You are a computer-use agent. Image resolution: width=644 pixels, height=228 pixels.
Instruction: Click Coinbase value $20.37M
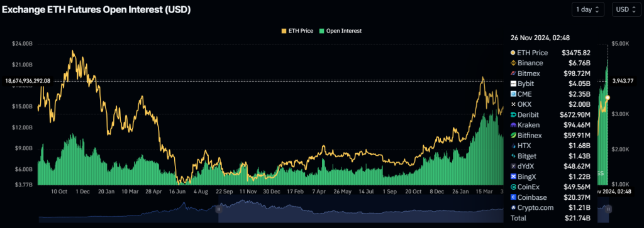(x=576, y=197)
